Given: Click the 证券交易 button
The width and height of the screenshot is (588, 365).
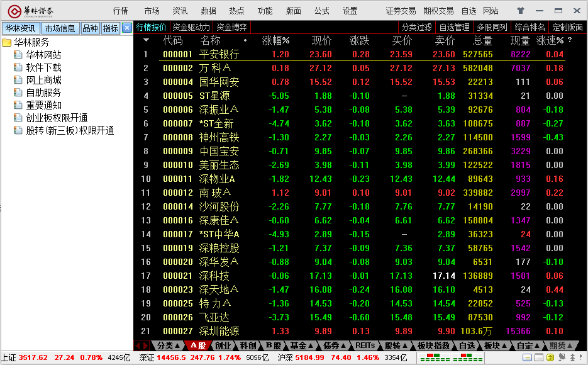Looking at the screenshot, I should pyautogui.click(x=401, y=11).
